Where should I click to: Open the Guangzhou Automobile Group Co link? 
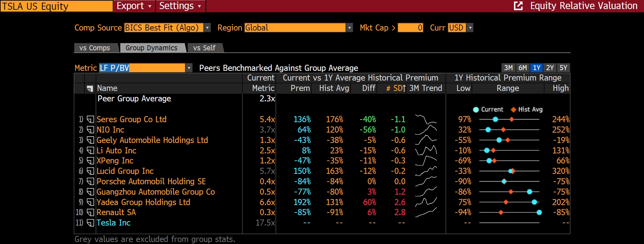[156, 192]
